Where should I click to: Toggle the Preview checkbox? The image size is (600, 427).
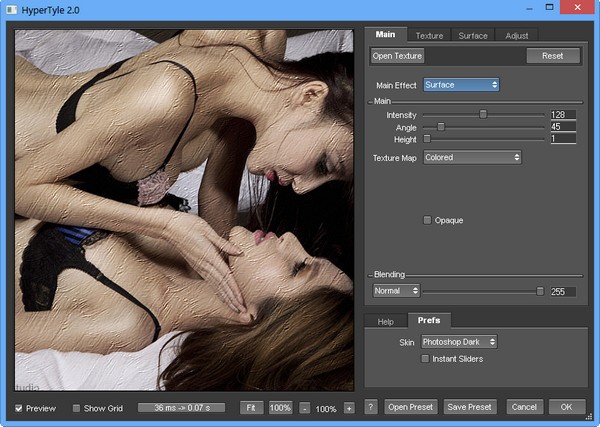(19, 408)
